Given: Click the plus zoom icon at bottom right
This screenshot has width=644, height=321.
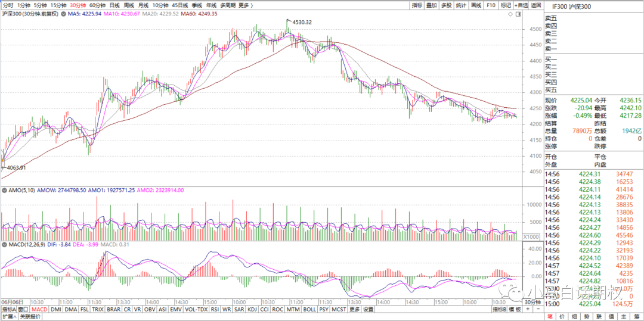Looking at the screenshot, I should pyautogui.click(x=528, y=309).
